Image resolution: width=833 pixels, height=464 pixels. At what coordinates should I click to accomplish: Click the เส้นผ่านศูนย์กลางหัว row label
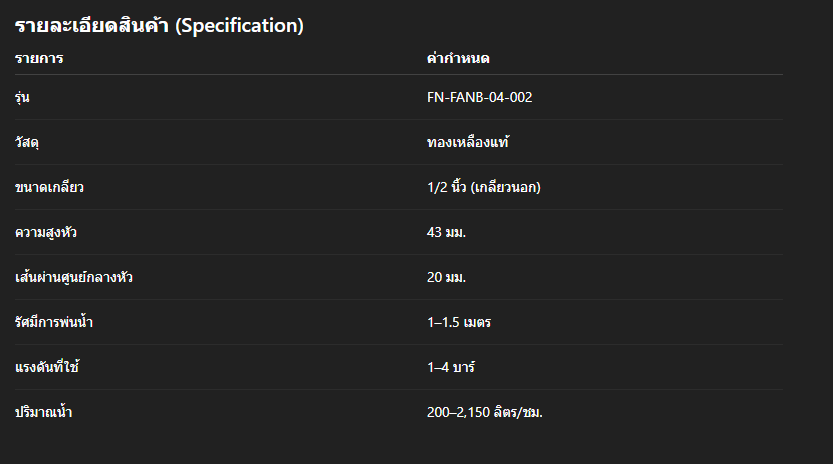pos(73,277)
